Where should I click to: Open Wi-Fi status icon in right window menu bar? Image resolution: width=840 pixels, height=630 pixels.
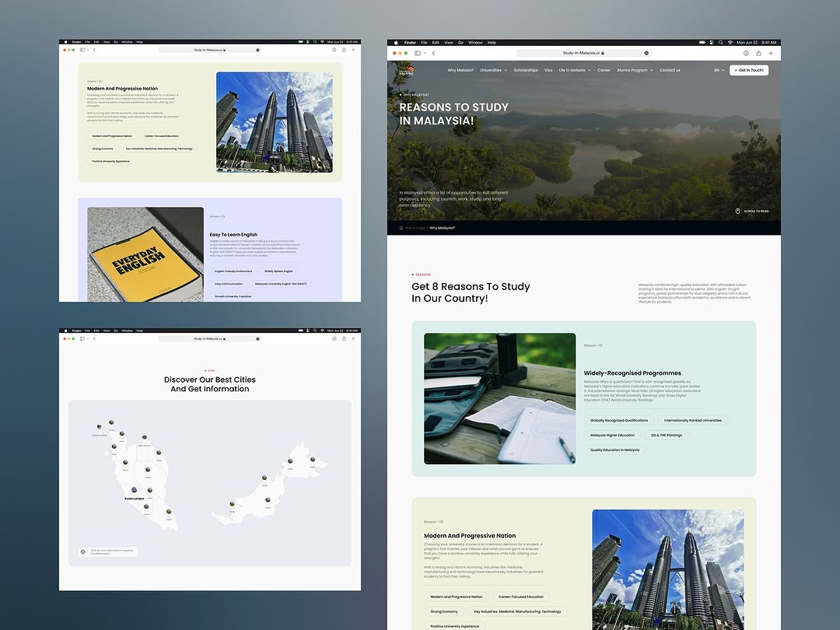[x=730, y=42]
